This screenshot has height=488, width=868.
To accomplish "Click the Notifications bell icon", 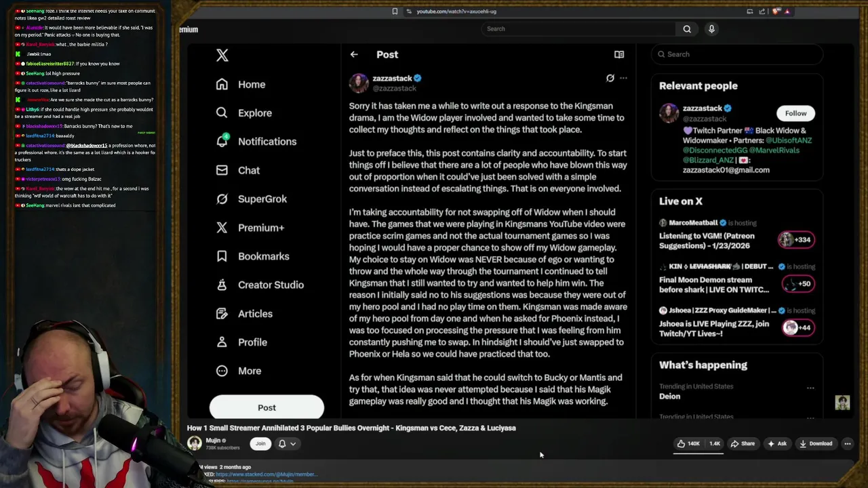I will pyautogui.click(x=222, y=141).
